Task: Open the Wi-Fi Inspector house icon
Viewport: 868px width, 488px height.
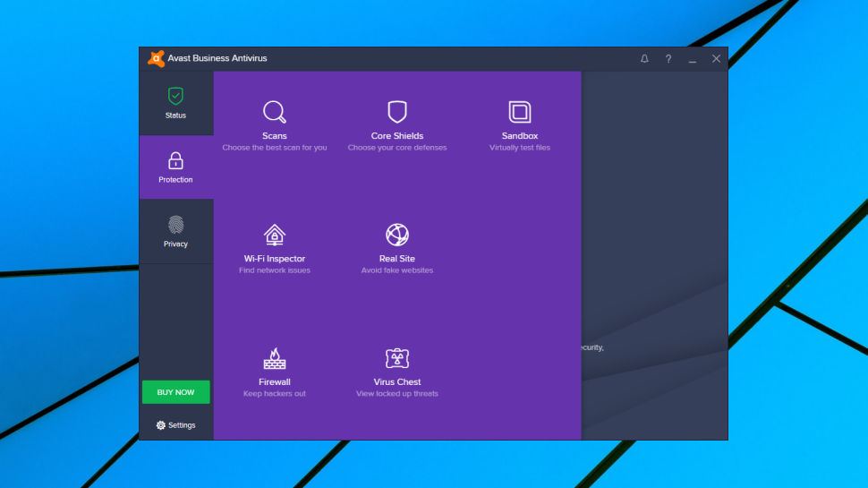Action: 275,235
